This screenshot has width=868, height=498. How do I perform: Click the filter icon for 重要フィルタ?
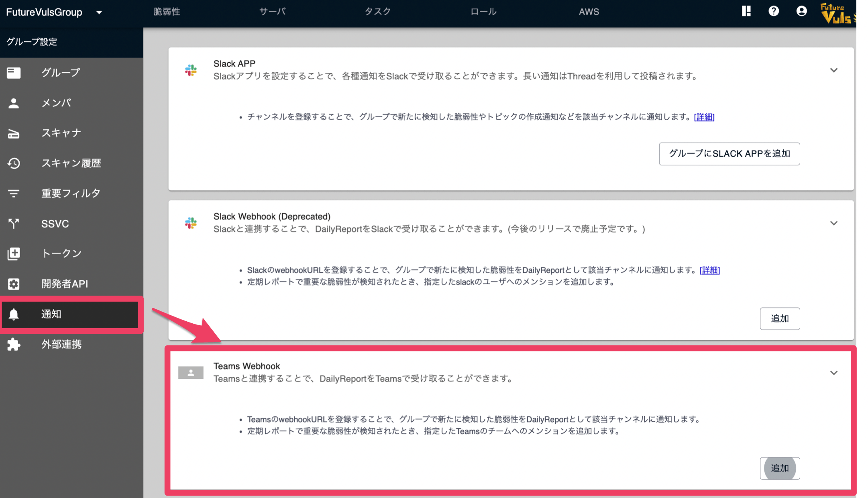tap(14, 194)
